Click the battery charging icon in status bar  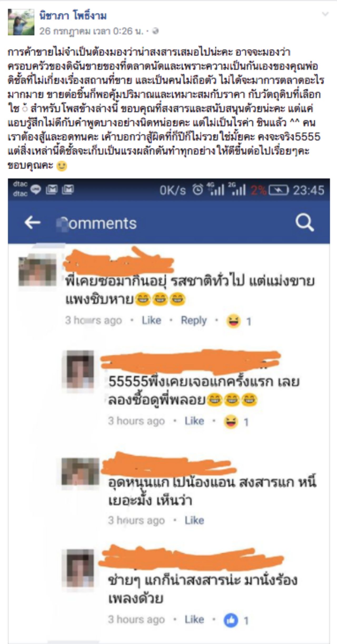(279, 190)
